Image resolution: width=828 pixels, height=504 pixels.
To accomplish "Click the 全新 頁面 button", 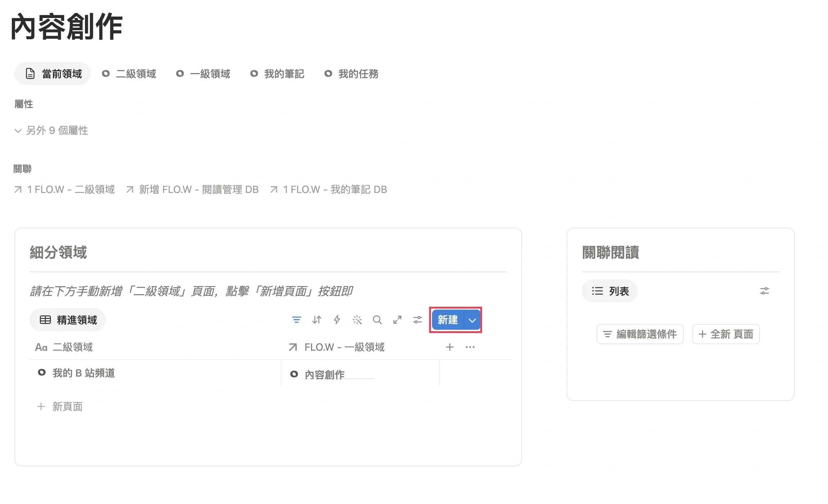I will pos(726,334).
